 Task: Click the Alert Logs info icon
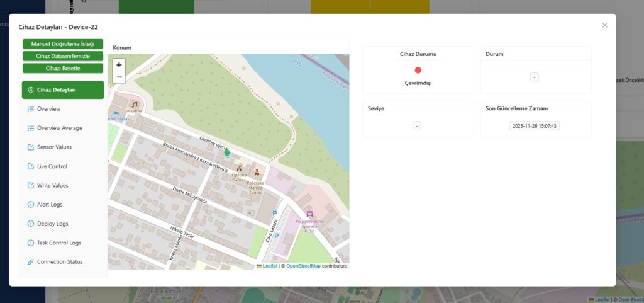click(31, 205)
